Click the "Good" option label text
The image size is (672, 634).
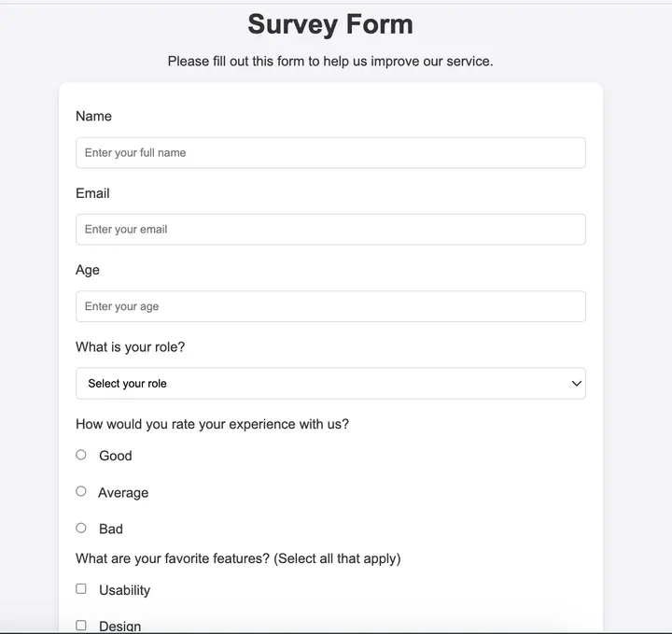[116, 456]
